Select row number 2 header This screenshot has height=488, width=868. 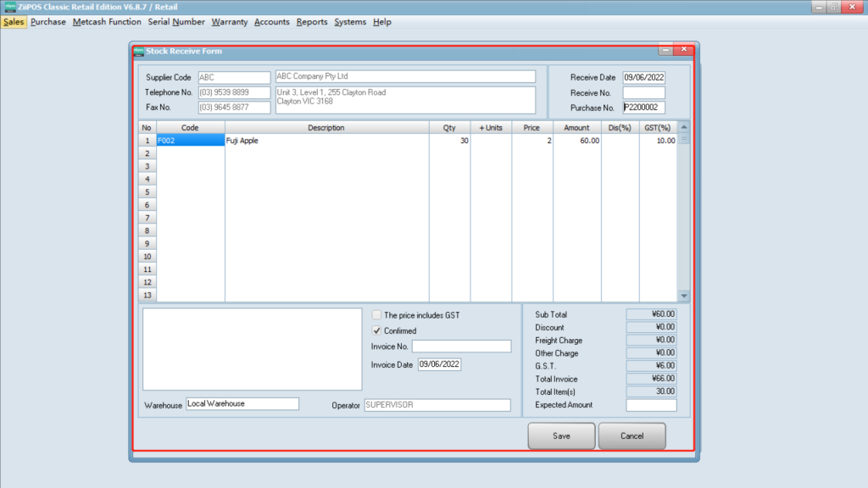[x=147, y=154]
